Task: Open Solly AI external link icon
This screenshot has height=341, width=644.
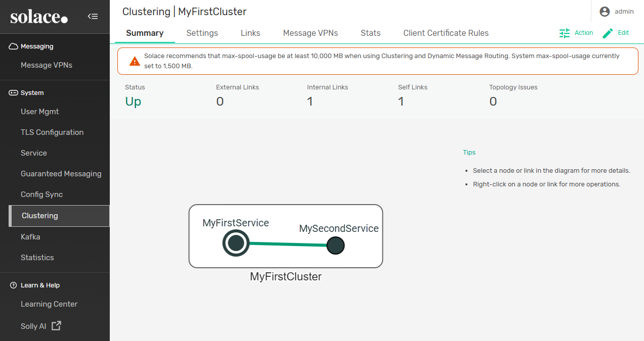Action: 56,326
